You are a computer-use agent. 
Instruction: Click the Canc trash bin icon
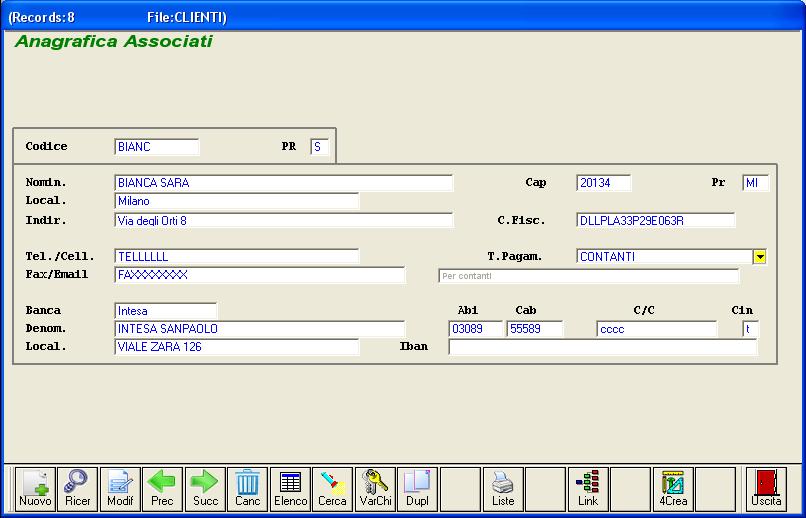247,489
